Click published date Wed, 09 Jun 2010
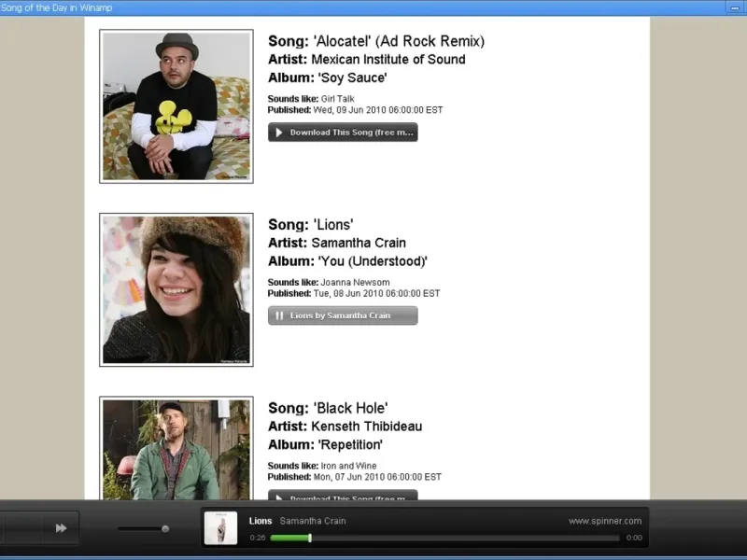Viewport: 747px width, 560px height. pos(355,110)
